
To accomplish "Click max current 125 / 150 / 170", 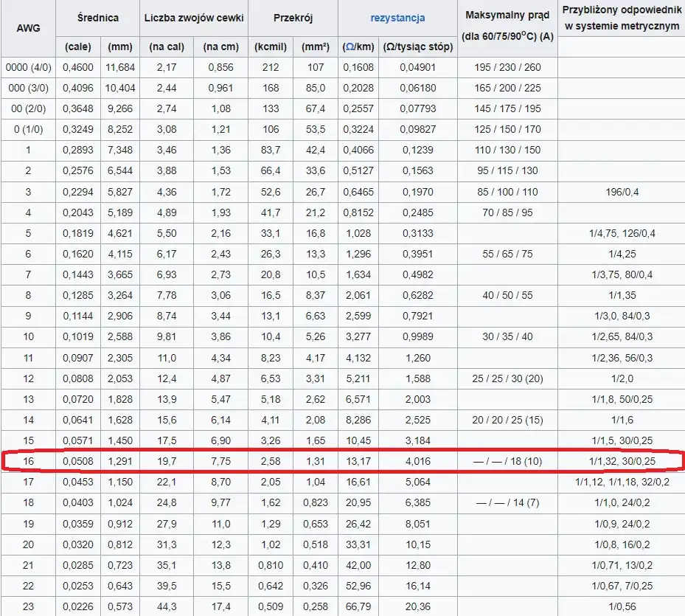I will coord(507,129).
